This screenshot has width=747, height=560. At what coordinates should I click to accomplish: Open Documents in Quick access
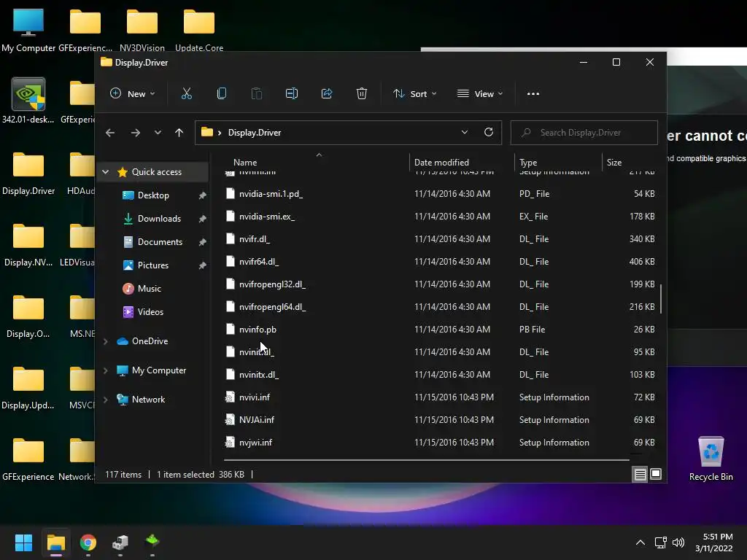160,242
